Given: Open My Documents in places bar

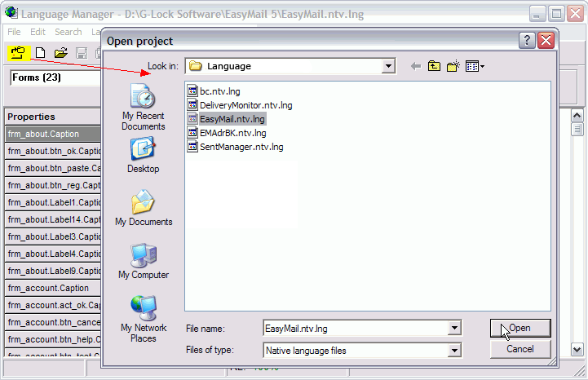Looking at the screenshot, I should (144, 208).
